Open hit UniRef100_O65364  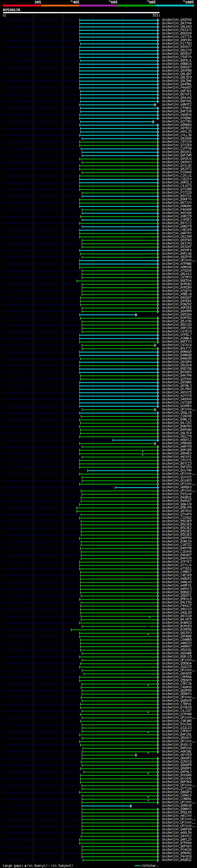[x=177, y=314]
